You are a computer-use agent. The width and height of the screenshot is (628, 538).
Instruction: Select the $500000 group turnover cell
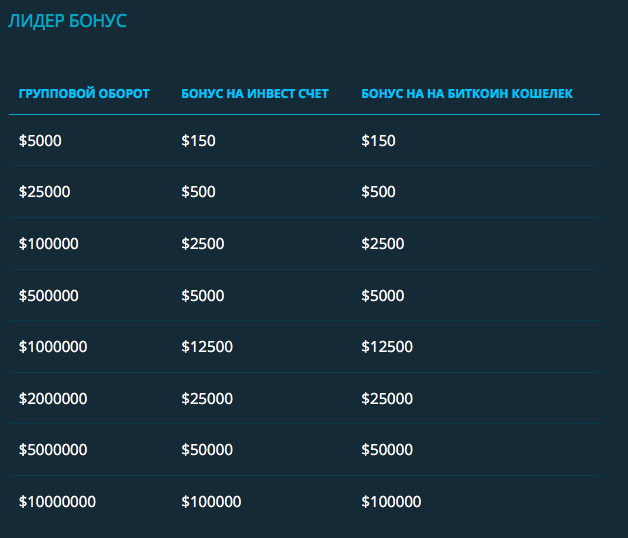[x=48, y=296]
